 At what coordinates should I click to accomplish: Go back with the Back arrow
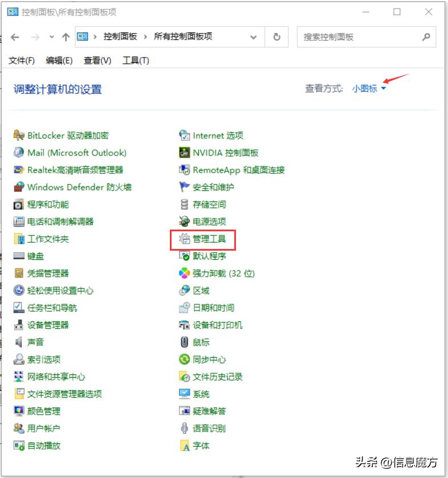tap(15, 37)
